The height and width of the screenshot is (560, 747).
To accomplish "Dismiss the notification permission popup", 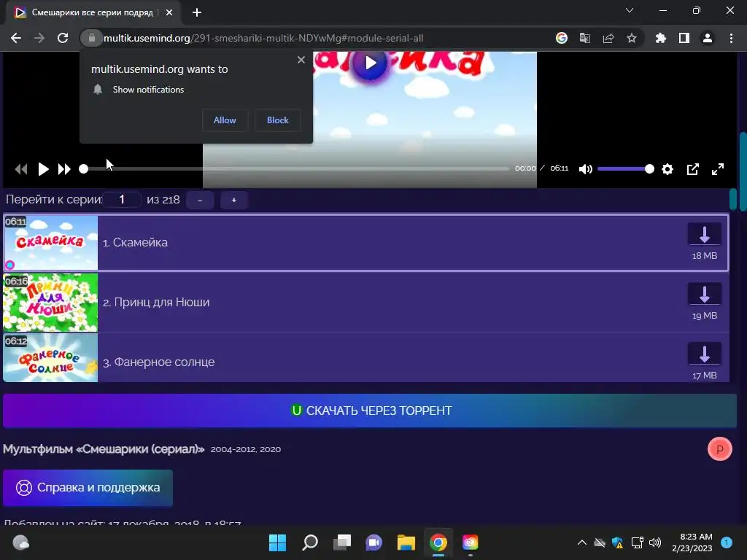I will (x=301, y=60).
